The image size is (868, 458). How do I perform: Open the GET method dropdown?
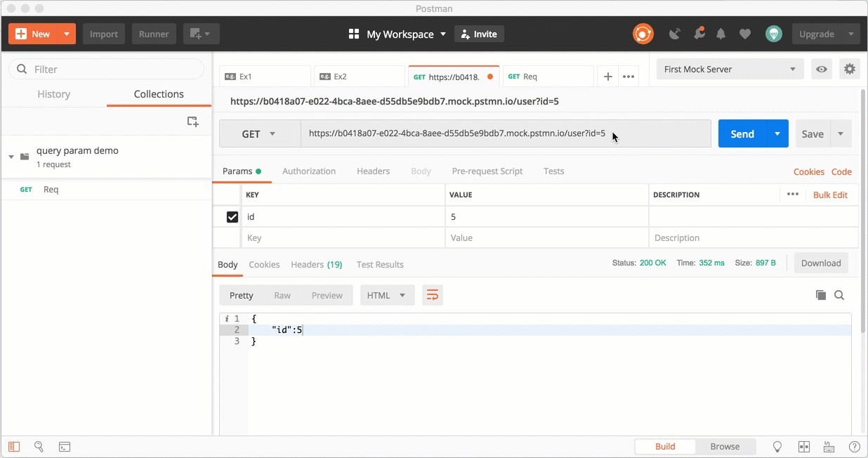(260, 133)
